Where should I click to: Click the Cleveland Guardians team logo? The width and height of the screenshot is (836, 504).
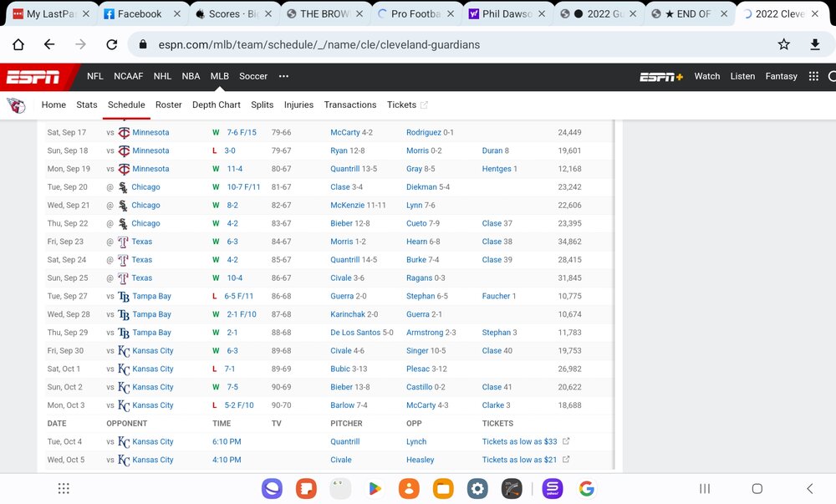click(x=17, y=105)
